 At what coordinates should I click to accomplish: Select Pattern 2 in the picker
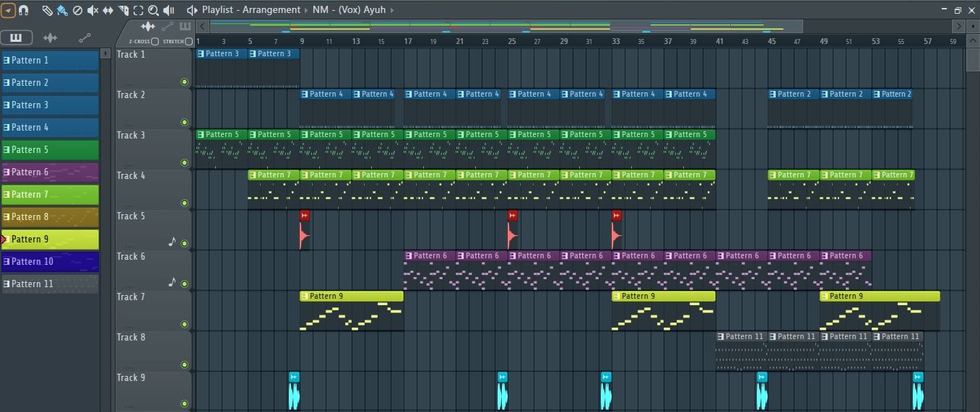point(50,83)
